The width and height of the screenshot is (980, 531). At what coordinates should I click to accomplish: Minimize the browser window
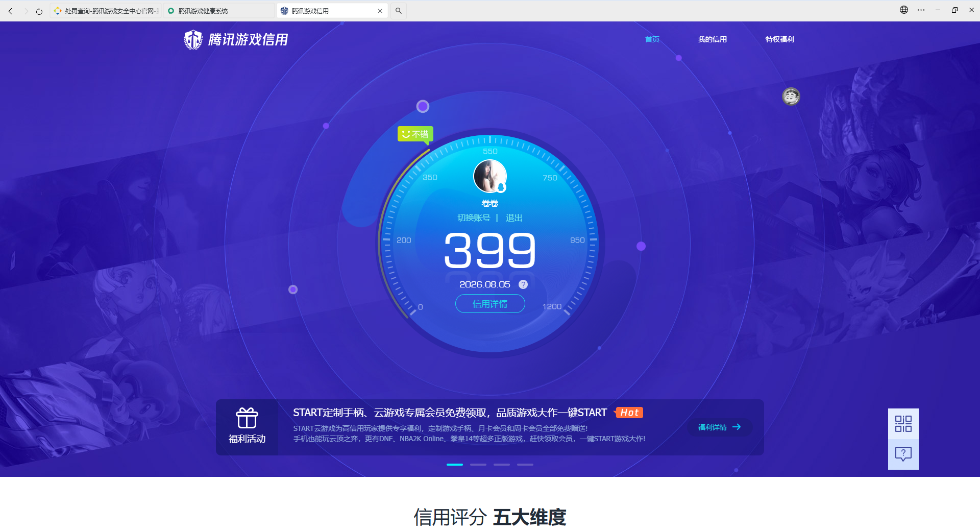938,10
